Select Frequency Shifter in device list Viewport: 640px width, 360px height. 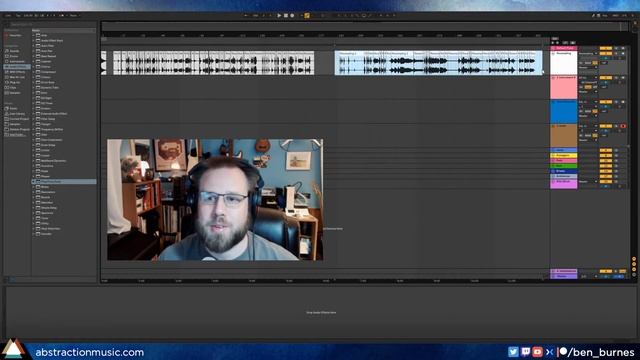(x=52, y=129)
